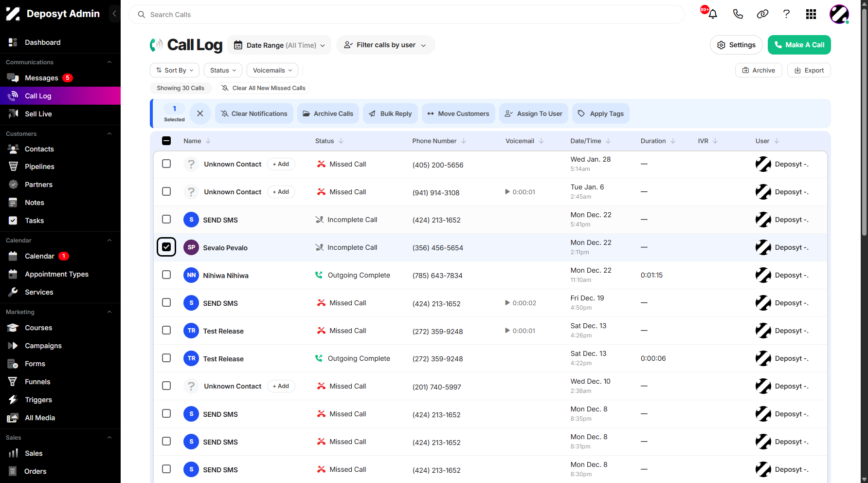Open the Sort By dropdown
The image size is (868, 483).
click(x=175, y=70)
